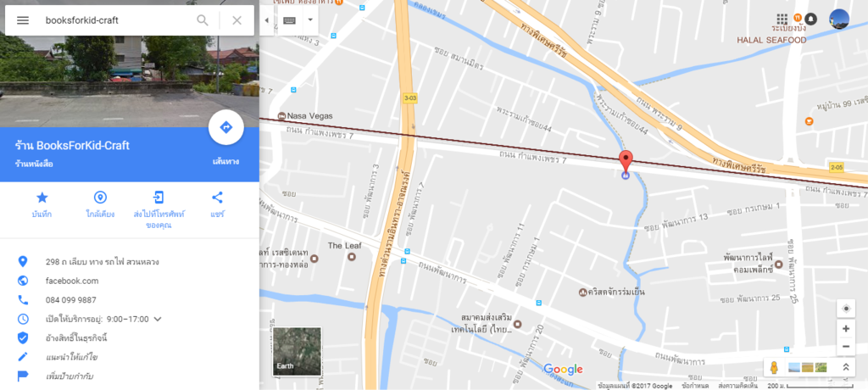Viewport: 868px width, 390px height.
Task: Open input tools dropdown arrow
Action: [310, 20]
